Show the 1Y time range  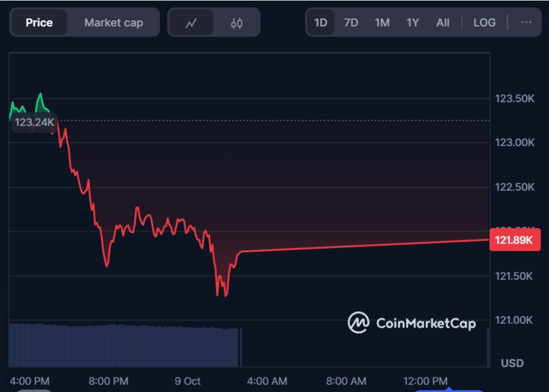click(413, 23)
